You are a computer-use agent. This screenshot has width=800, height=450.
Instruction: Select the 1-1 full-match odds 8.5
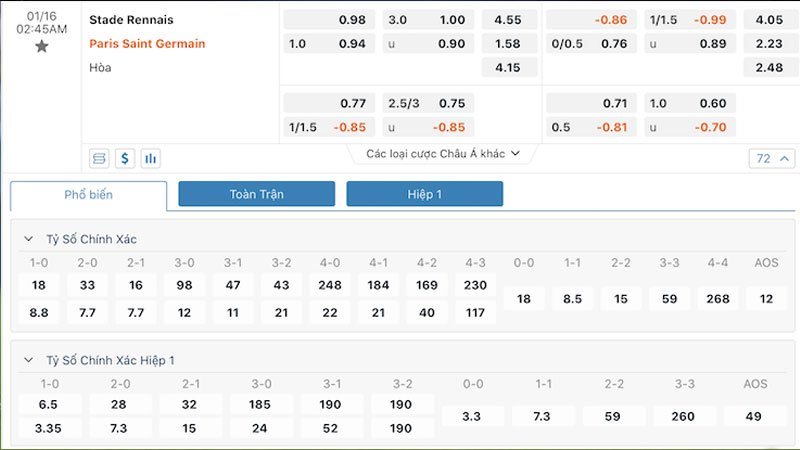573,298
